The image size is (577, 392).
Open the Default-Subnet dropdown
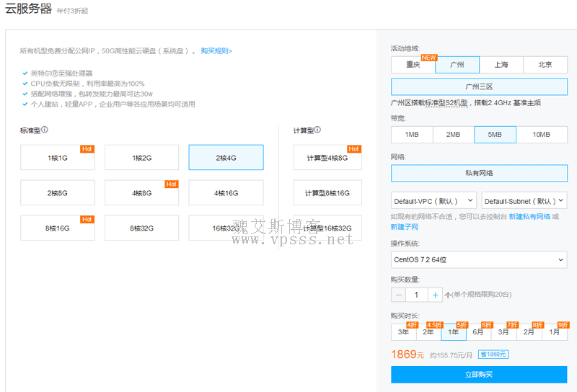point(524,201)
